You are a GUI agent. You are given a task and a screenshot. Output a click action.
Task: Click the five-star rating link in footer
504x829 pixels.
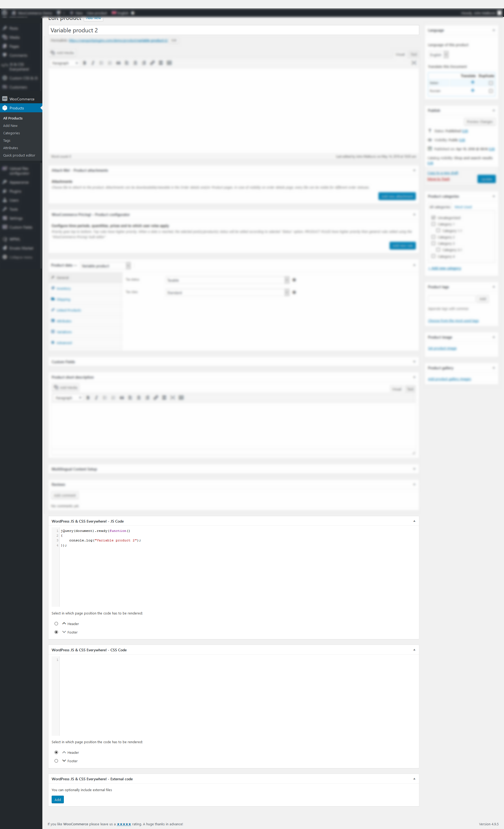[124, 824]
